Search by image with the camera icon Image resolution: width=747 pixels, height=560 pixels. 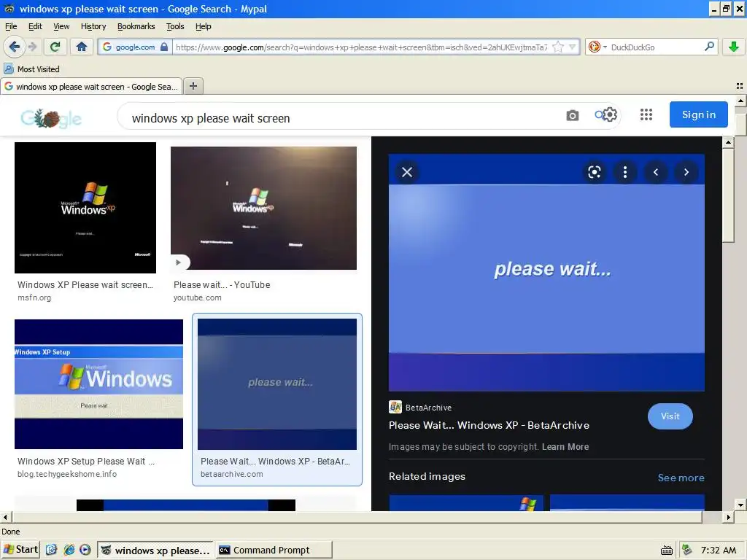[x=572, y=115]
